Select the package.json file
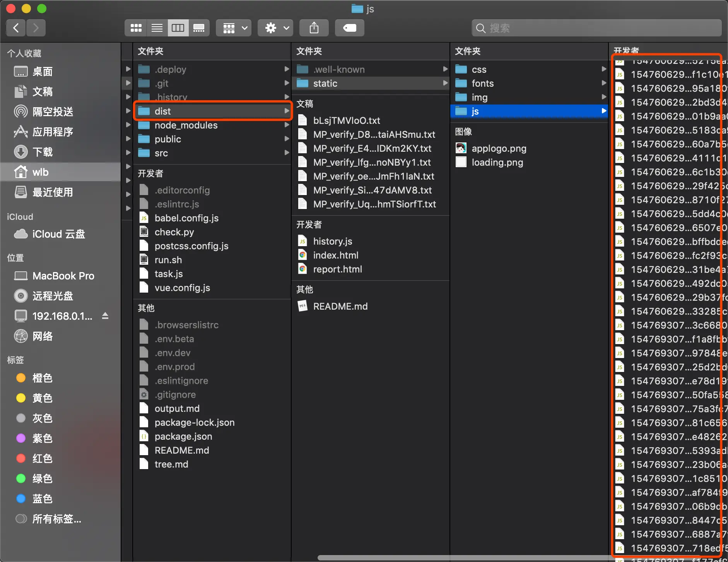This screenshot has height=562, width=728. (183, 436)
